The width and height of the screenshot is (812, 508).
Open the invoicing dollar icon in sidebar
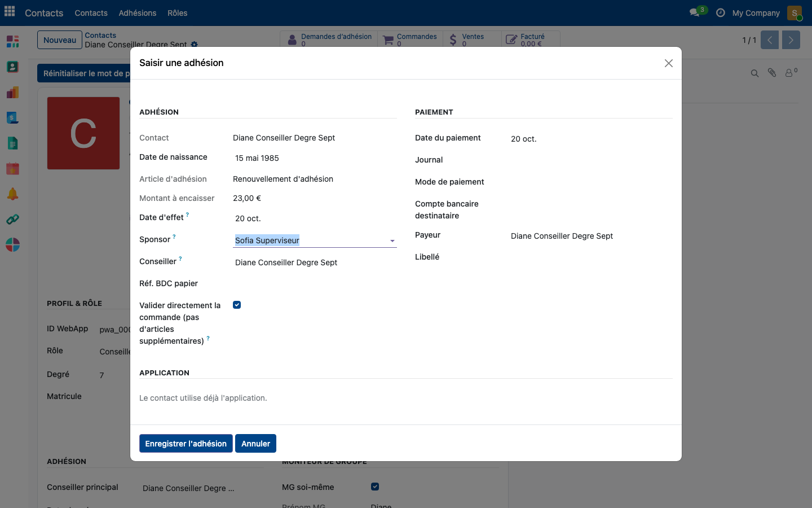tap(12, 117)
